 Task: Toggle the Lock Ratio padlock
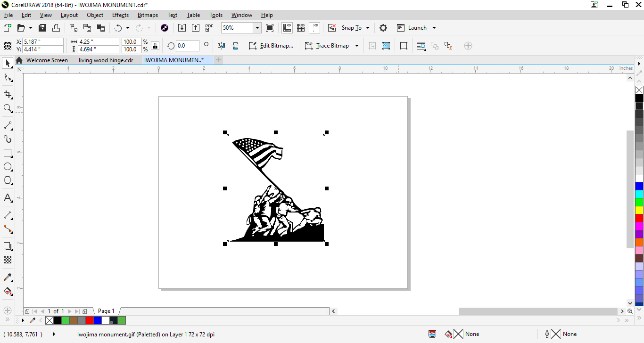[x=155, y=46]
